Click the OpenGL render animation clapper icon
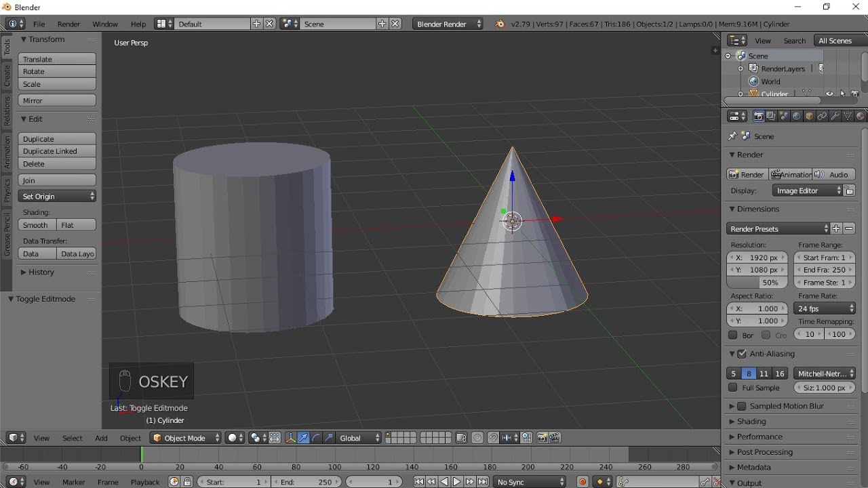 pyautogui.click(x=555, y=438)
